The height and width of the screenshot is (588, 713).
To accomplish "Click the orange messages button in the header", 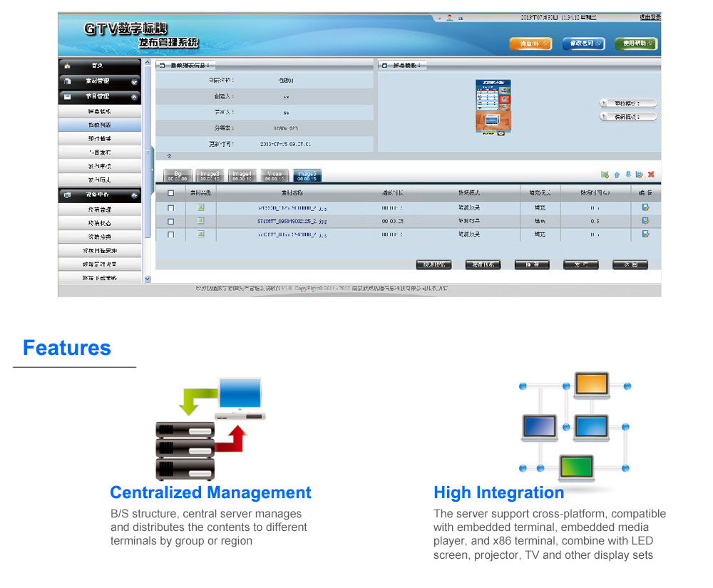I will pyautogui.click(x=530, y=43).
